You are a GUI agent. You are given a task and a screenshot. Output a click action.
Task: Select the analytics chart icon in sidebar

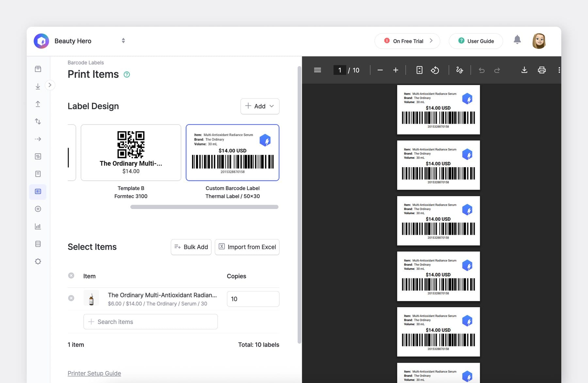point(38,226)
